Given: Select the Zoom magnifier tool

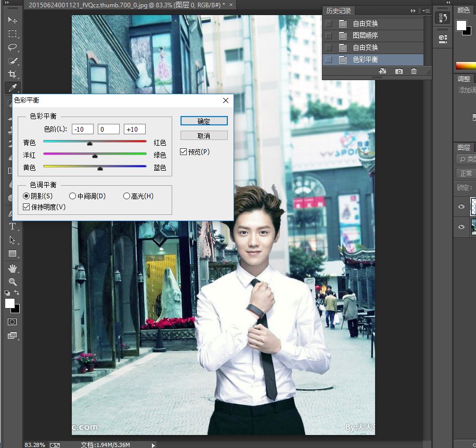Looking at the screenshot, I should coord(12,281).
